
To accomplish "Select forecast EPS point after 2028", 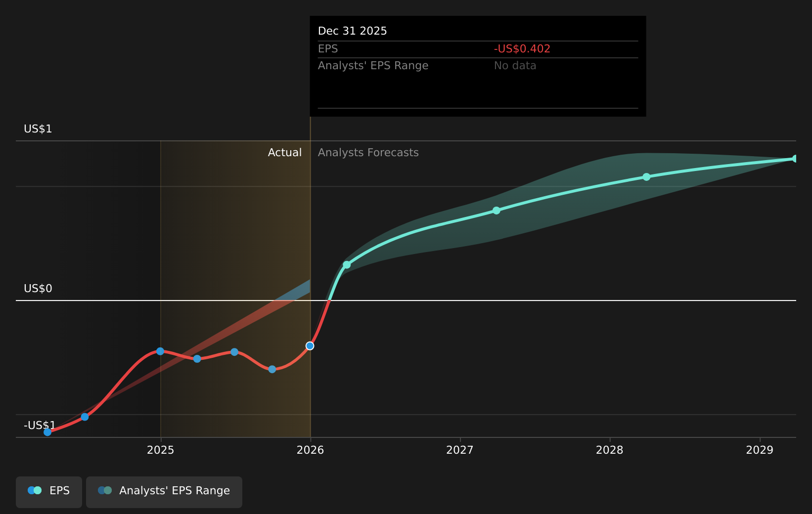I will [x=646, y=177].
